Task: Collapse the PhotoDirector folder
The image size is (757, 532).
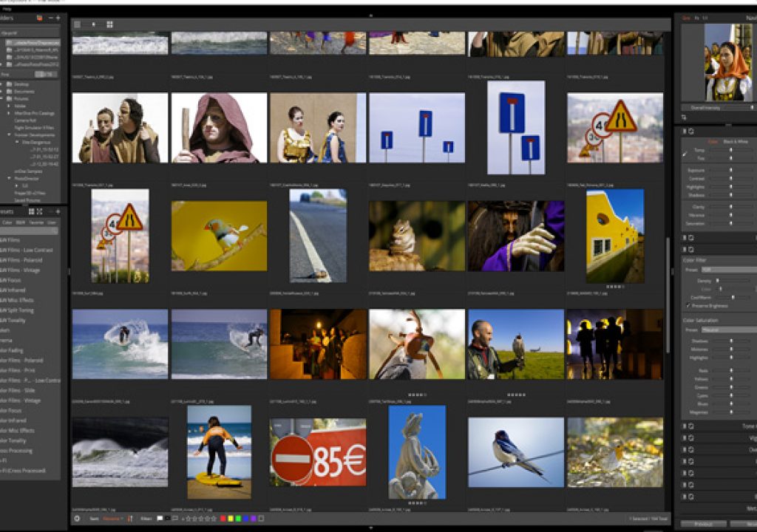Action: (x=9, y=178)
